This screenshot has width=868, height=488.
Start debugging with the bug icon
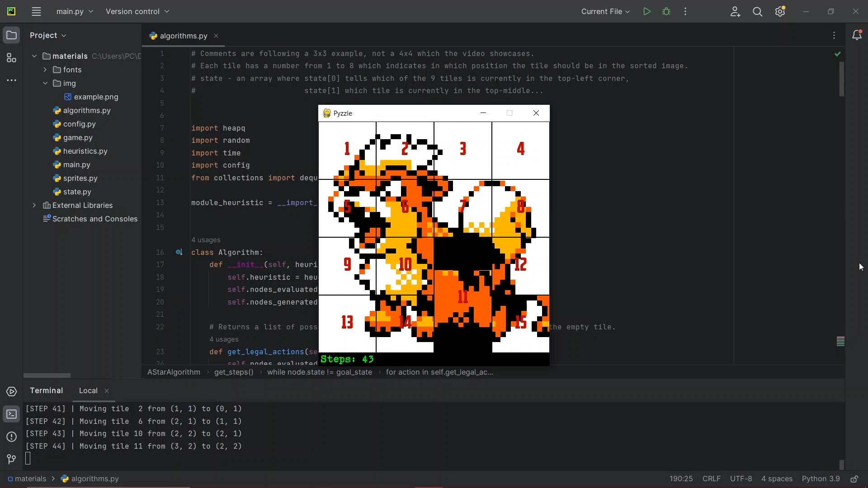[666, 12]
